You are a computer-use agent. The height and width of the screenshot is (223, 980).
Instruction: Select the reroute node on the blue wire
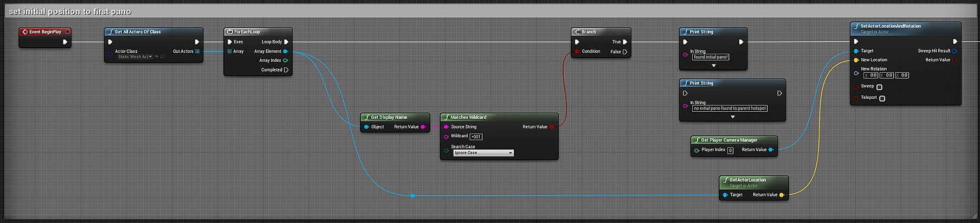(x=412, y=195)
